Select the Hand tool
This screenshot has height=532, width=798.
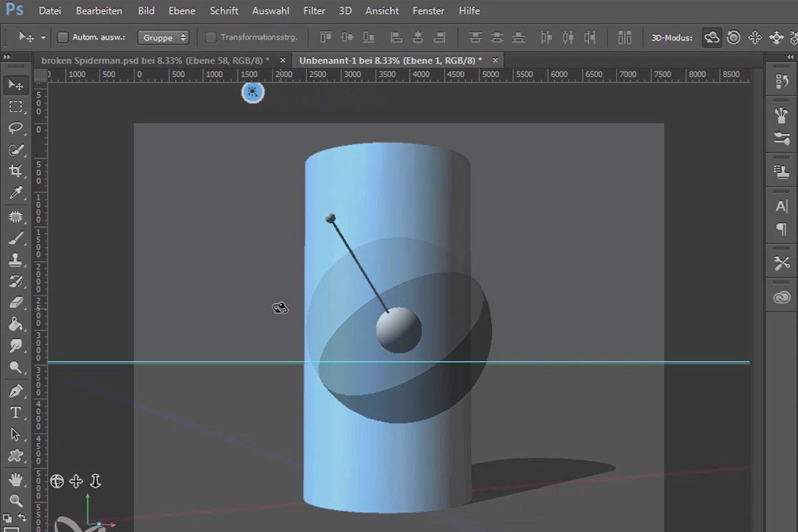(16, 479)
